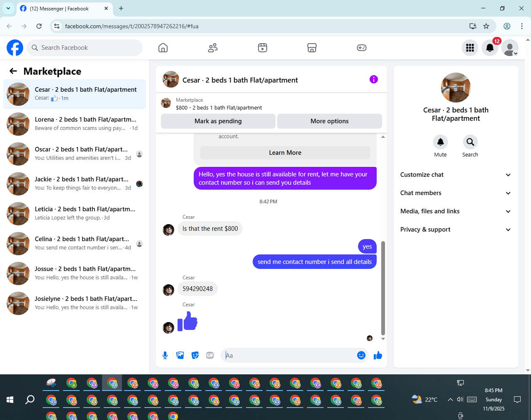Expand Privacy & support section
Viewport: 531px width, 420px height.
pyautogui.click(x=456, y=230)
